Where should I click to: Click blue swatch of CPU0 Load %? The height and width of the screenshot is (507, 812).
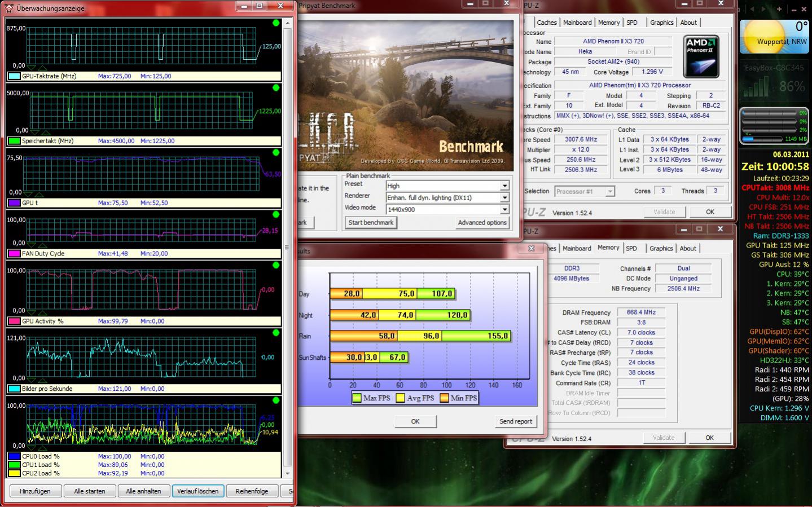click(14, 456)
